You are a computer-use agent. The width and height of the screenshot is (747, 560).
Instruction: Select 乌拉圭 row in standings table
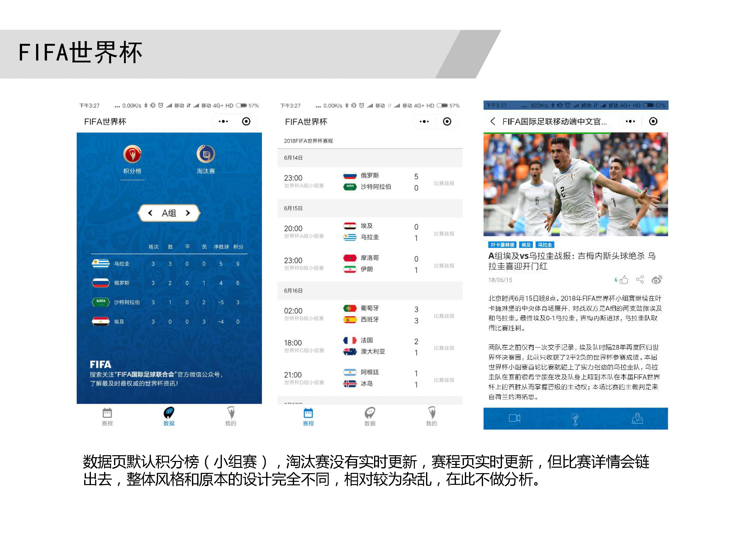[169, 264]
